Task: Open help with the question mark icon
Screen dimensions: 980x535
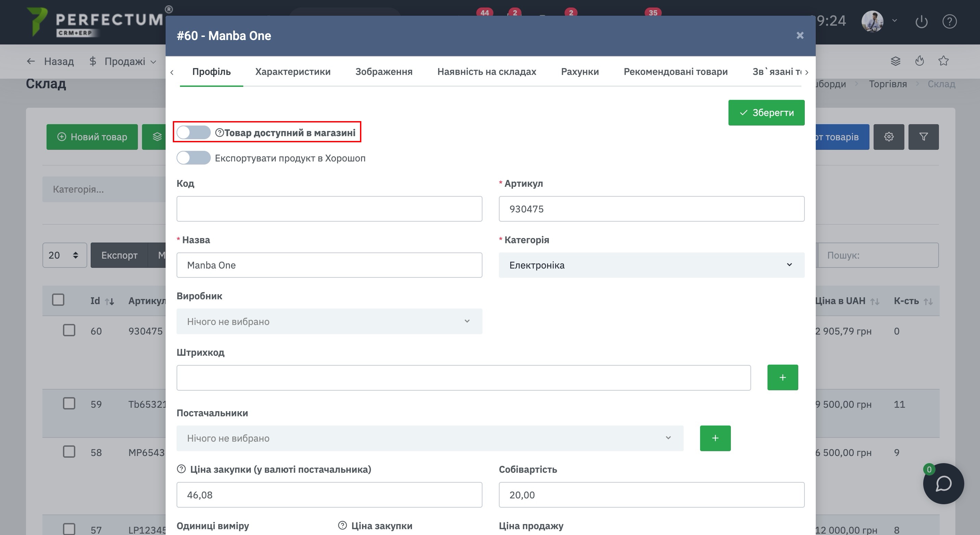Action: coord(949,21)
